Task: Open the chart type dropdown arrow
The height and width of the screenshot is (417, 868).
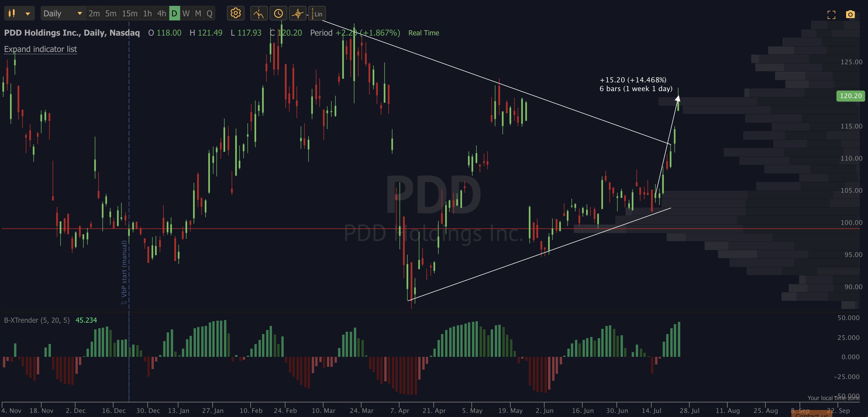Action: [x=27, y=14]
